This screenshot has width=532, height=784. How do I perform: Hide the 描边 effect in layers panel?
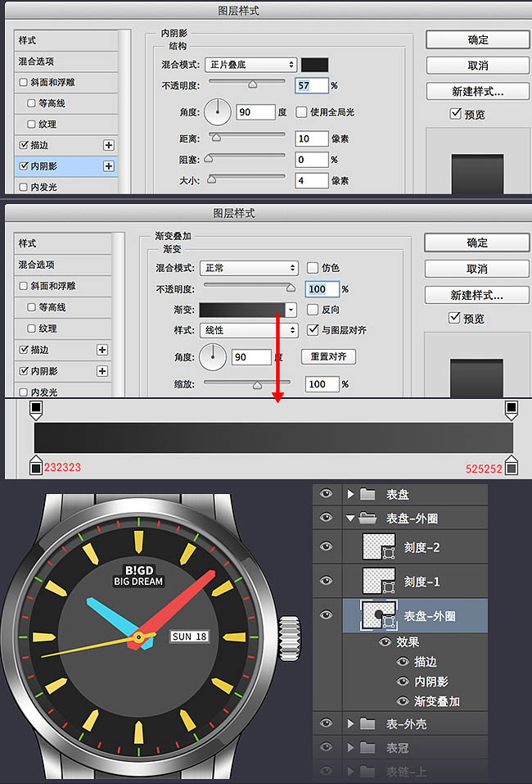click(403, 661)
